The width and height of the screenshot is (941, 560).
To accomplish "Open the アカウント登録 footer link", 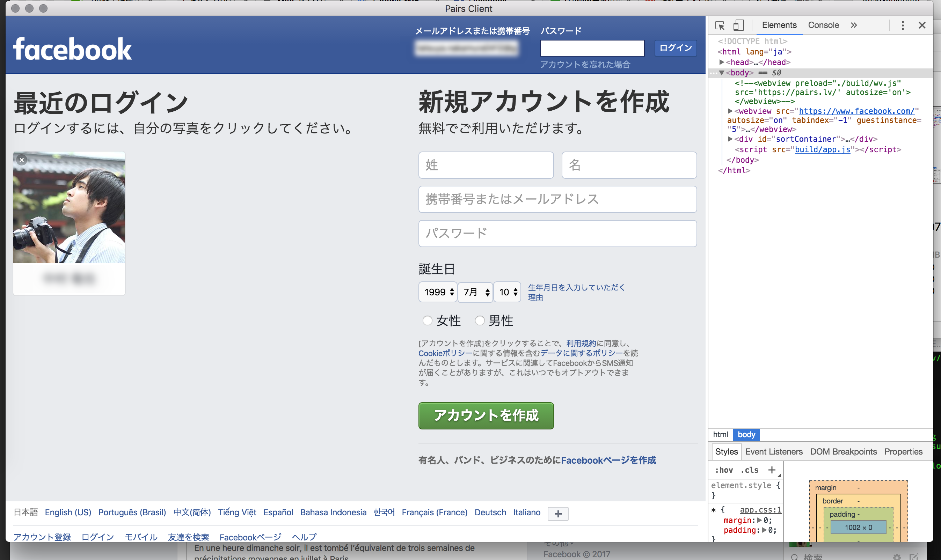I will pos(42,537).
